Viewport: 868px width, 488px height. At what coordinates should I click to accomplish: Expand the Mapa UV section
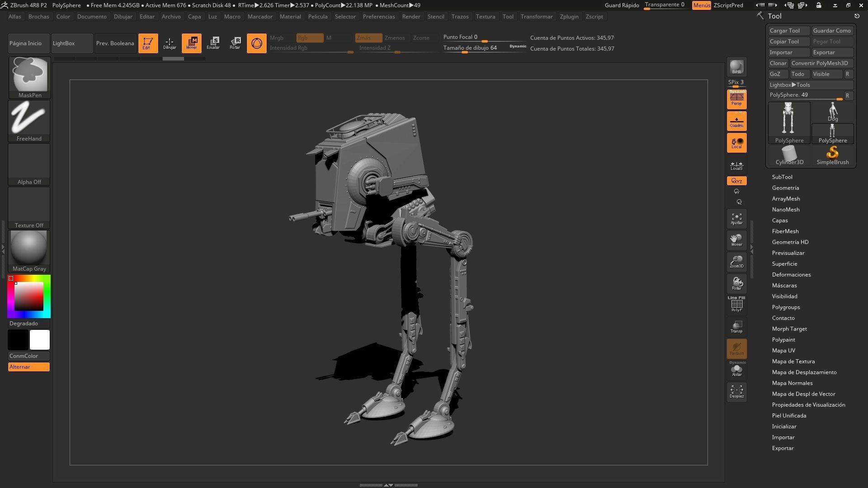tap(783, 351)
